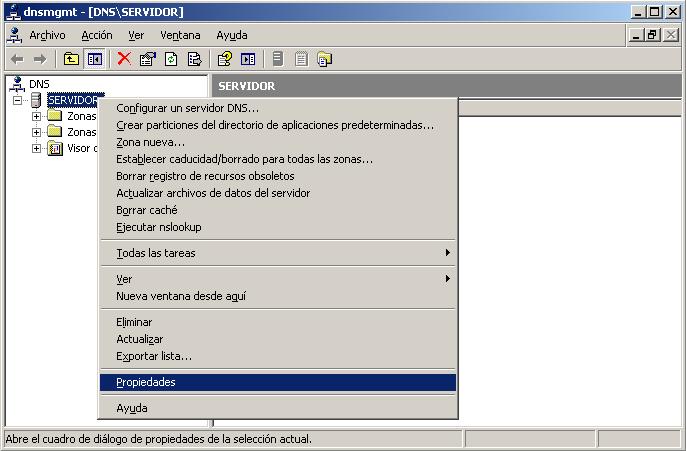This screenshot has width=686, height=451.
Task: Click the yellow Help question mark icon
Action: click(225, 59)
